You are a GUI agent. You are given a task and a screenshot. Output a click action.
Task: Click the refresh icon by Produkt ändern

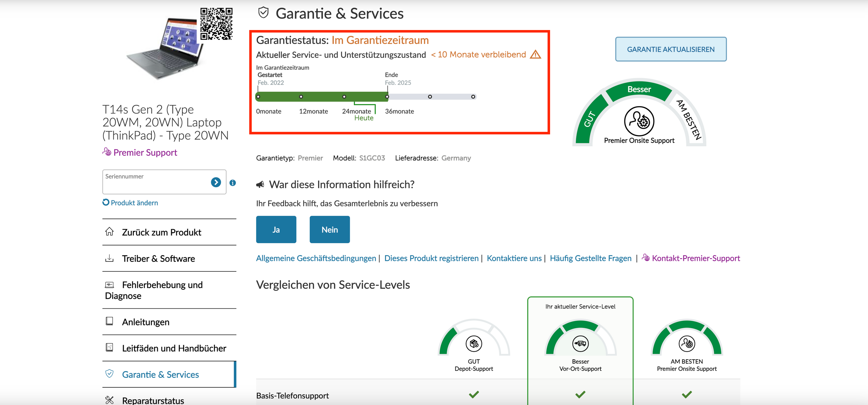(106, 202)
